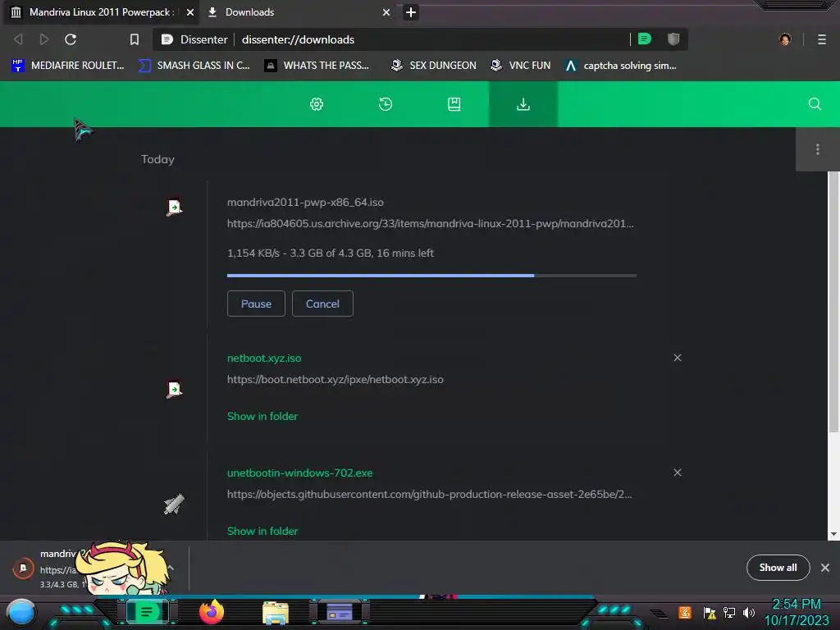Click the browser forward arrow
This screenshot has width=840, height=630.
(44, 39)
